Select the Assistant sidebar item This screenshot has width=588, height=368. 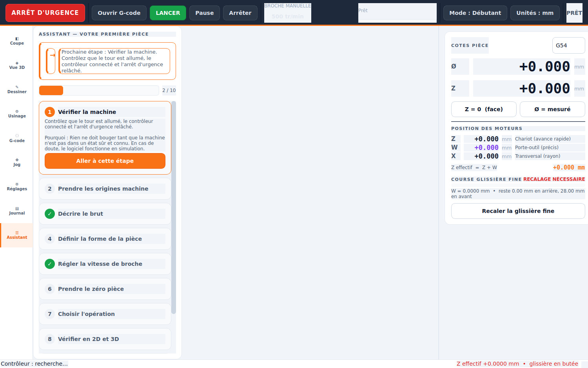17,235
